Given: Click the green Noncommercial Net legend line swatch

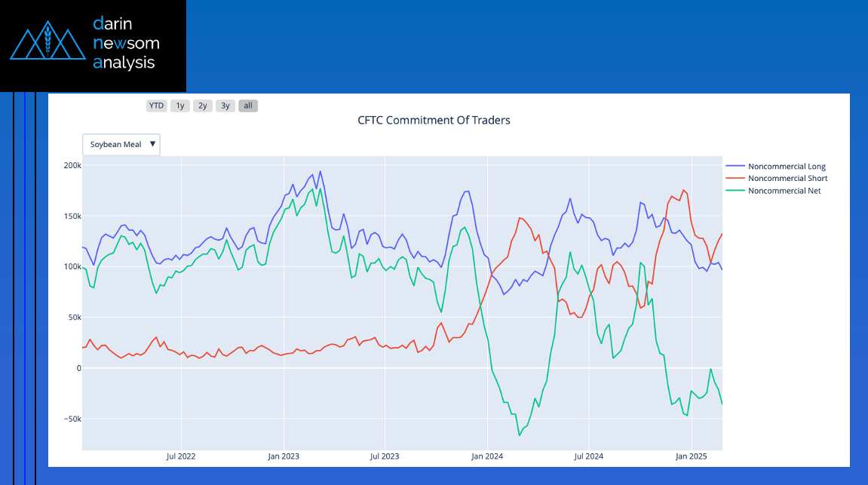Looking at the screenshot, I should pyautogui.click(x=735, y=191).
